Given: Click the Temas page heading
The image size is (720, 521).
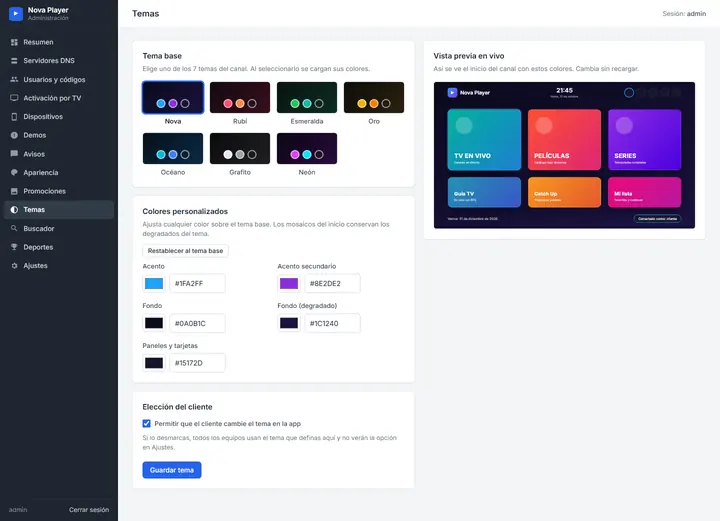Looking at the screenshot, I should click(x=146, y=14).
